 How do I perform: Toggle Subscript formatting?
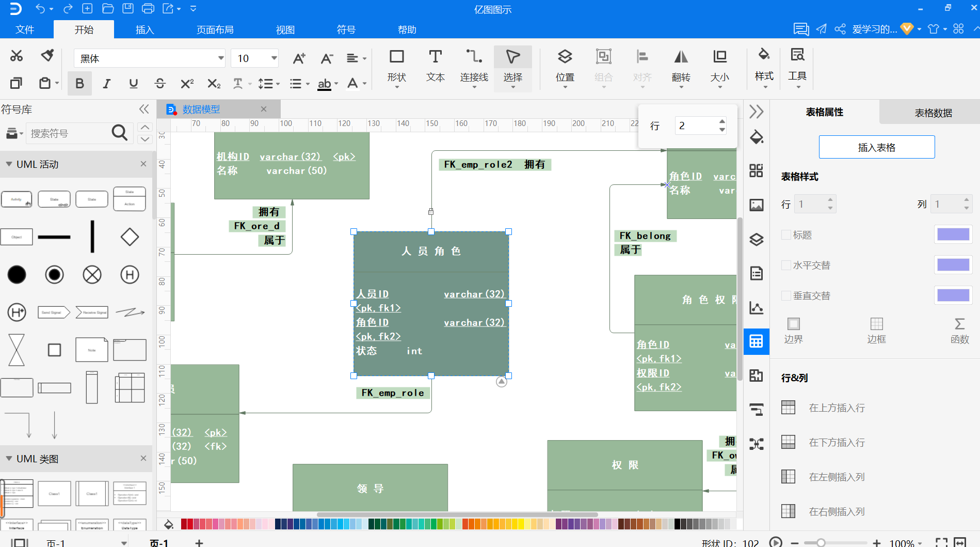click(x=214, y=83)
